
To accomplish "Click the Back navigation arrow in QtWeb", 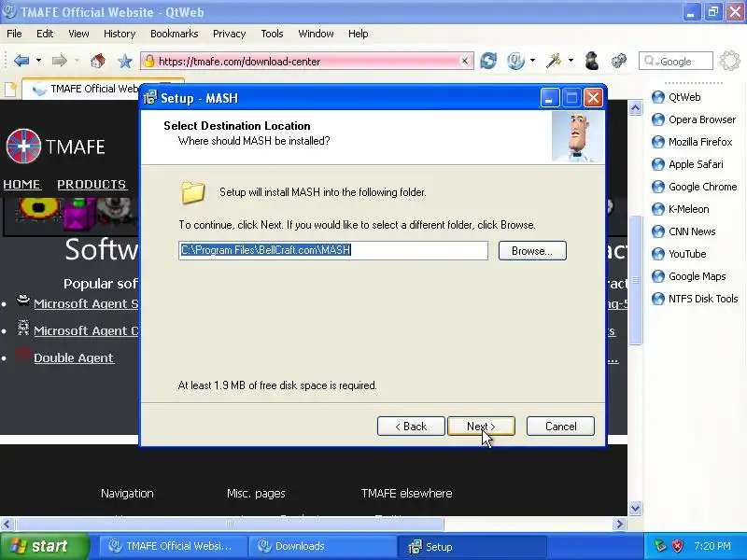I will (21, 61).
